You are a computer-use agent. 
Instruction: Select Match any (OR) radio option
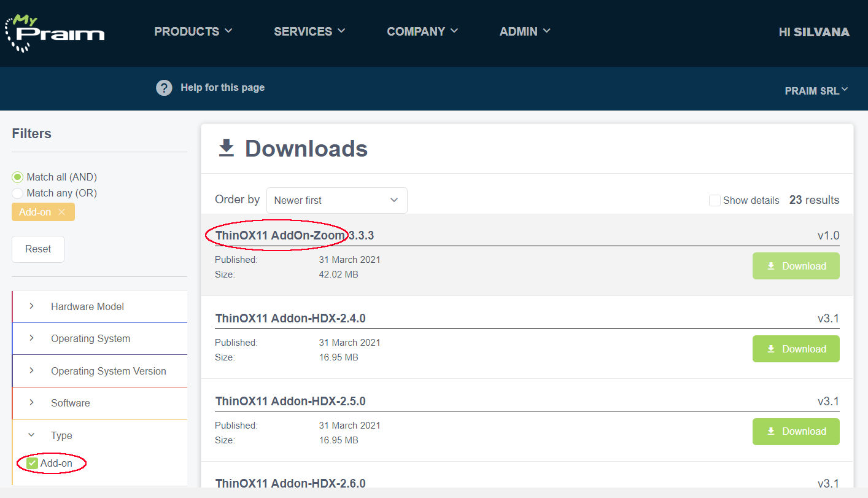pos(17,193)
